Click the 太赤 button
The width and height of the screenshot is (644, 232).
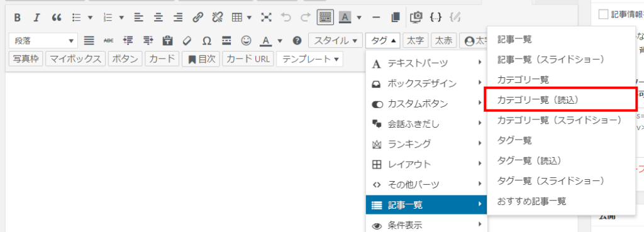(443, 40)
